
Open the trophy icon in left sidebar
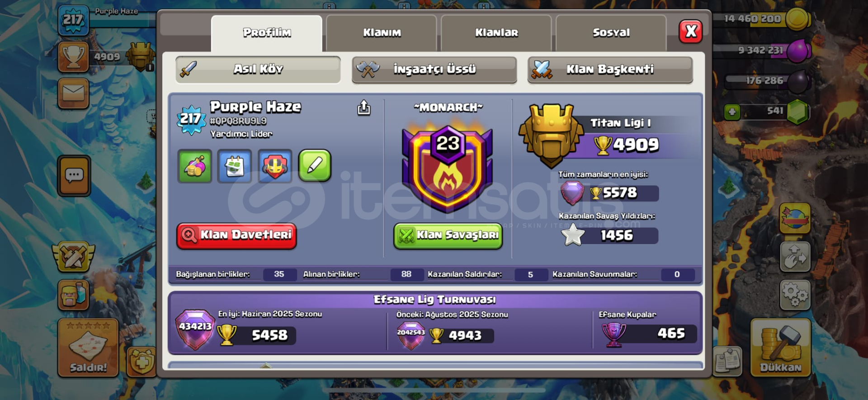coord(73,57)
